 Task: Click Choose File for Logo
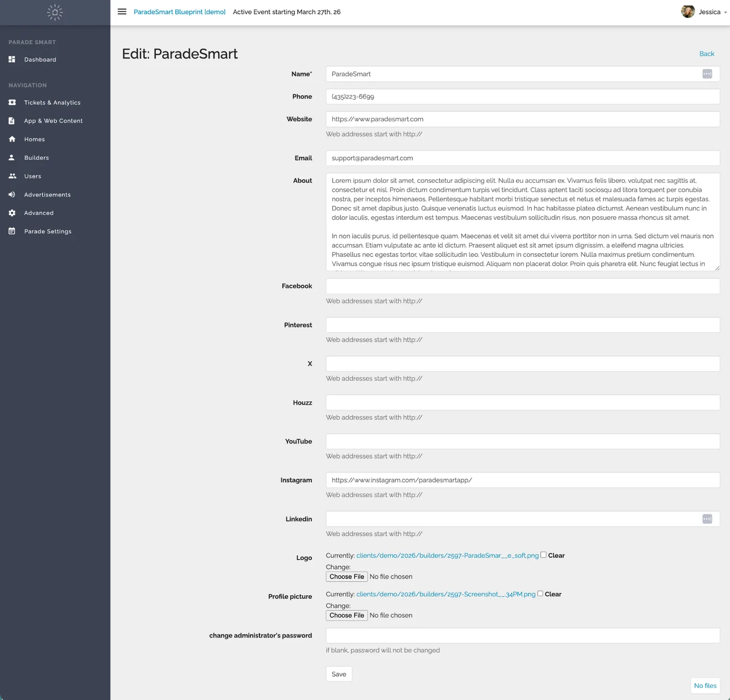click(347, 576)
